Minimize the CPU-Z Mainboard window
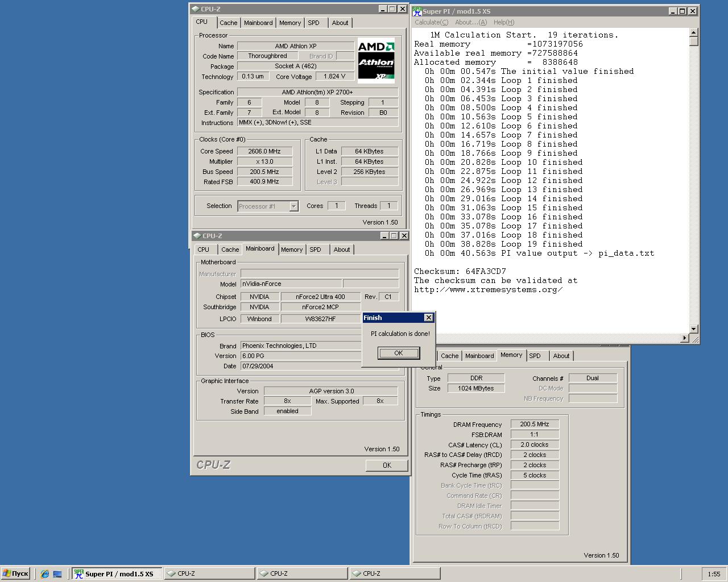The image size is (728, 582). point(384,235)
